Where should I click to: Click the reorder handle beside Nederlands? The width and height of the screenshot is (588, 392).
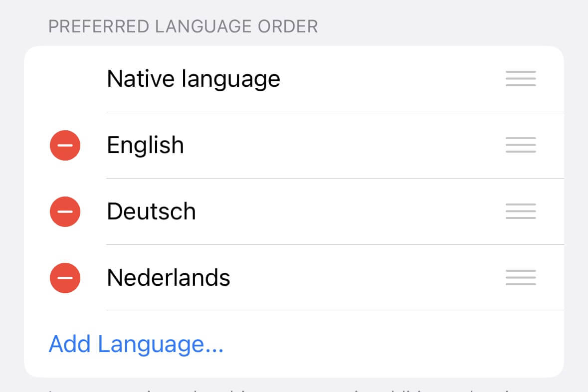520,278
